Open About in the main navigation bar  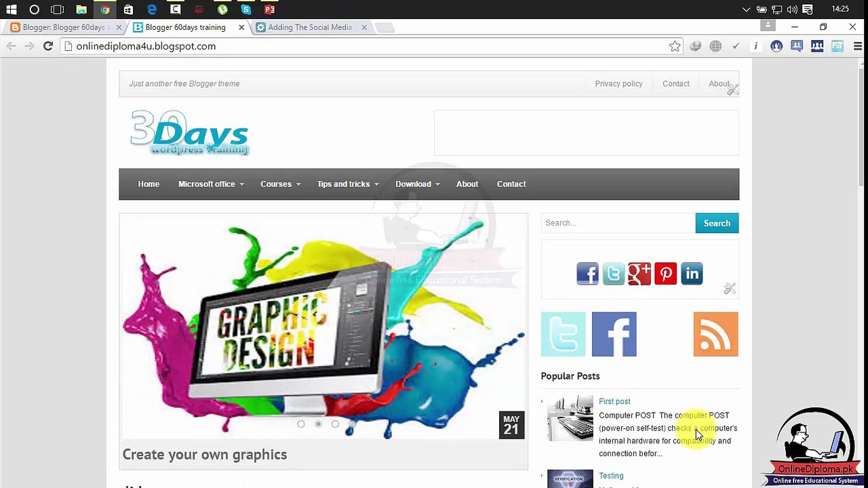pos(467,184)
